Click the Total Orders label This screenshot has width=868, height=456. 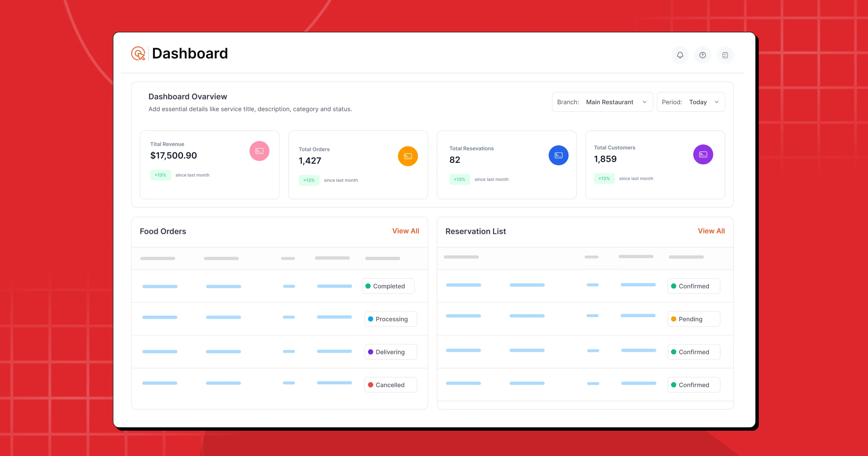point(314,149)
